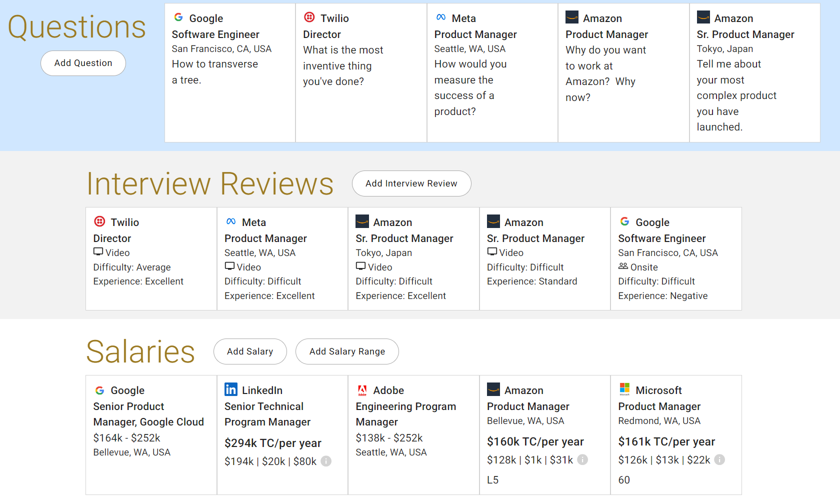840x504 pixels.
Task: Click 'Redmond, WA, USA' in Microsoft salary
Action: click(659, 421)
